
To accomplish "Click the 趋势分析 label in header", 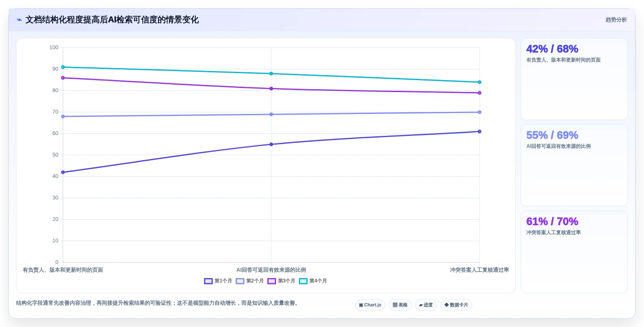I will (616, 20).
